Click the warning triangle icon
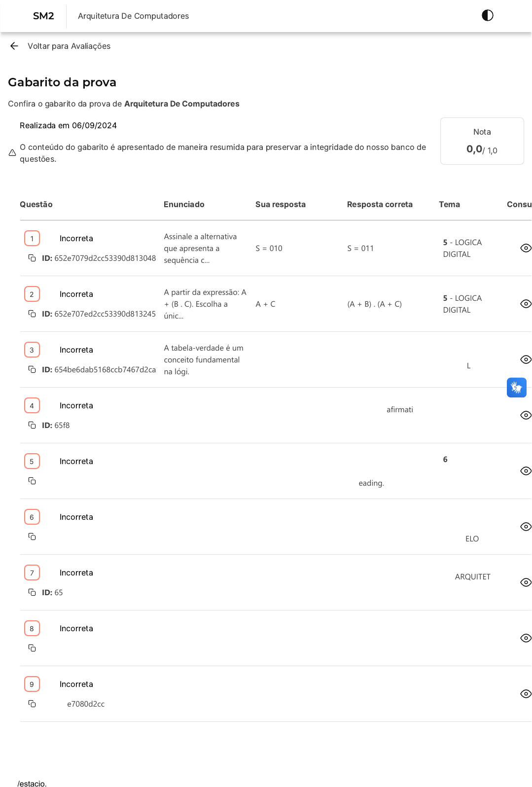 (x=12, y=153)
